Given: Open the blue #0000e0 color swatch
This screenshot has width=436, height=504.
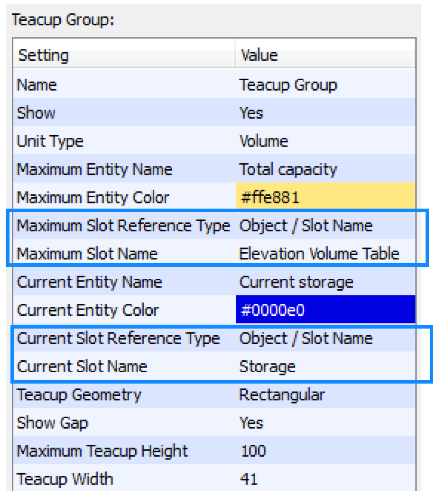Looking at the screenshot, I should point(325,310).
